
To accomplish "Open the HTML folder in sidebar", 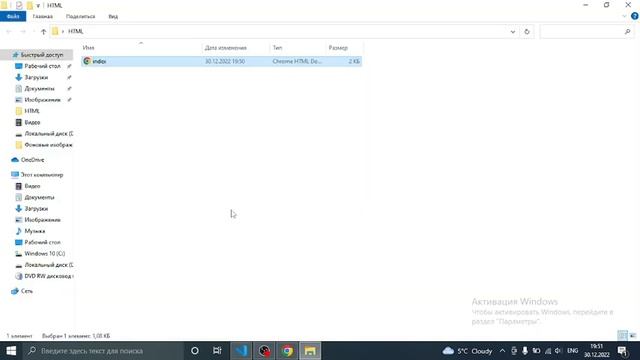I will (31, 111).
